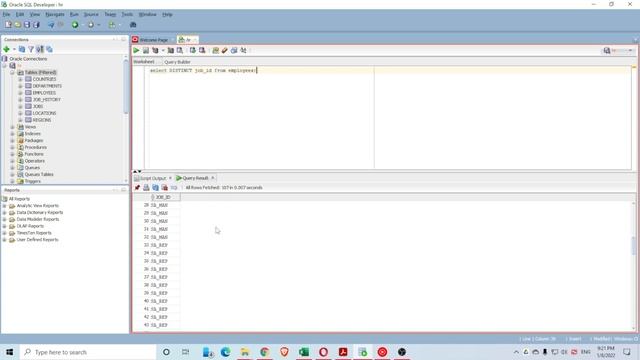Select the LOCATIONS table in tree

point(44,113)
